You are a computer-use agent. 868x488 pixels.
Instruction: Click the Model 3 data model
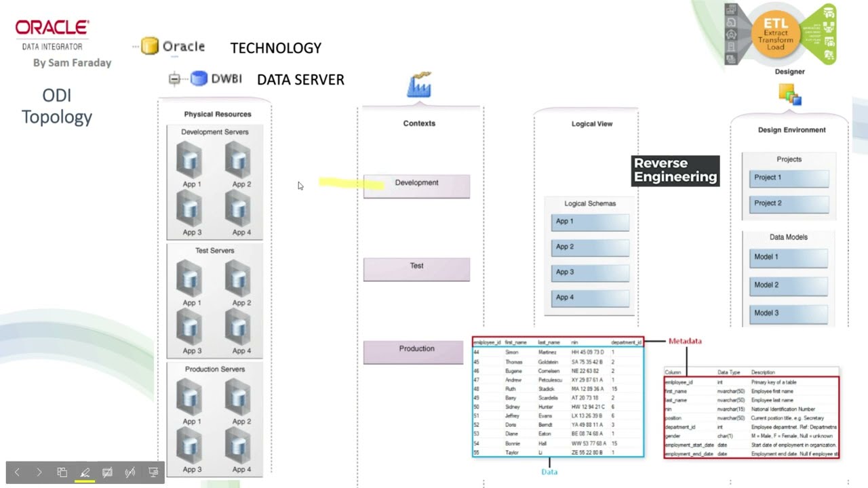[x=789, y=314]
